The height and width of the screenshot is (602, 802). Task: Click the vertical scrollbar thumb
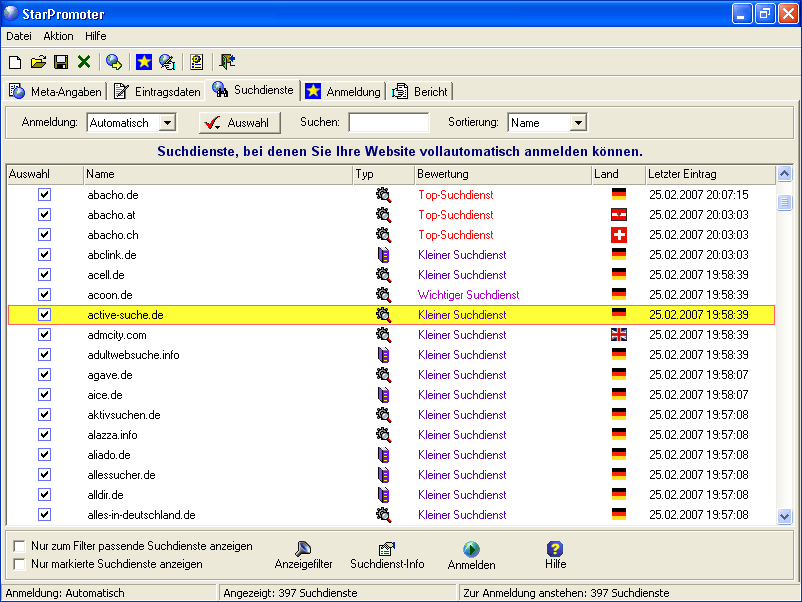784,203
